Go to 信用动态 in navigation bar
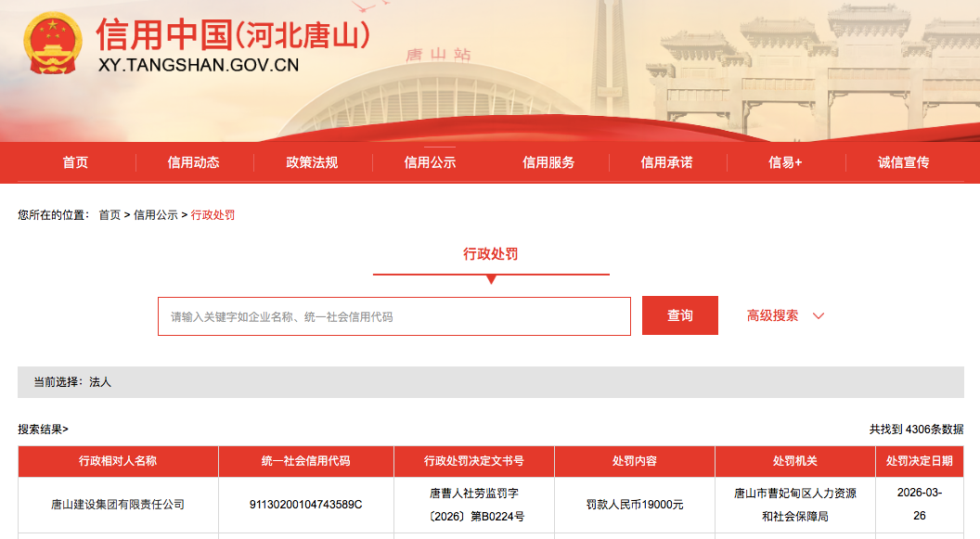Screen dimensions: 980x539 pyautogui.click(x=193, y=162)
